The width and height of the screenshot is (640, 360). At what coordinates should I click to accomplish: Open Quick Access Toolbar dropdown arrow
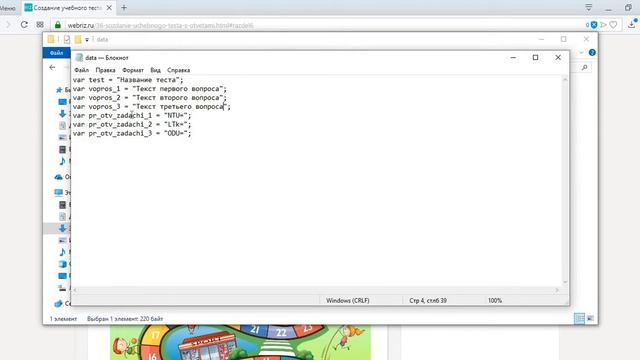tap(87, 40)
